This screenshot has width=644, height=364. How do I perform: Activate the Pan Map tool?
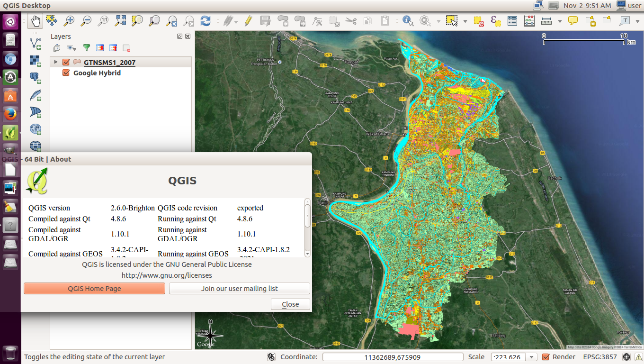(35, 20)
